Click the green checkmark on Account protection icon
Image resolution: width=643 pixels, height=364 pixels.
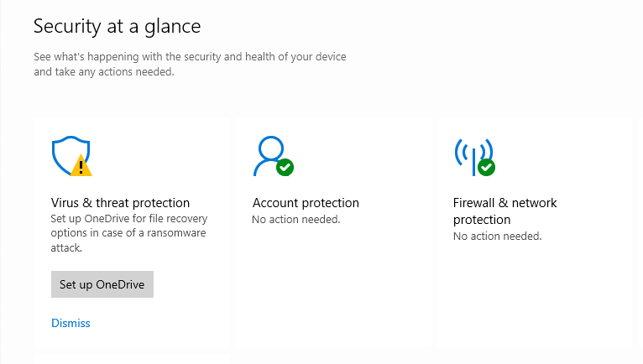pyautogui.click(x=285, y=167)
